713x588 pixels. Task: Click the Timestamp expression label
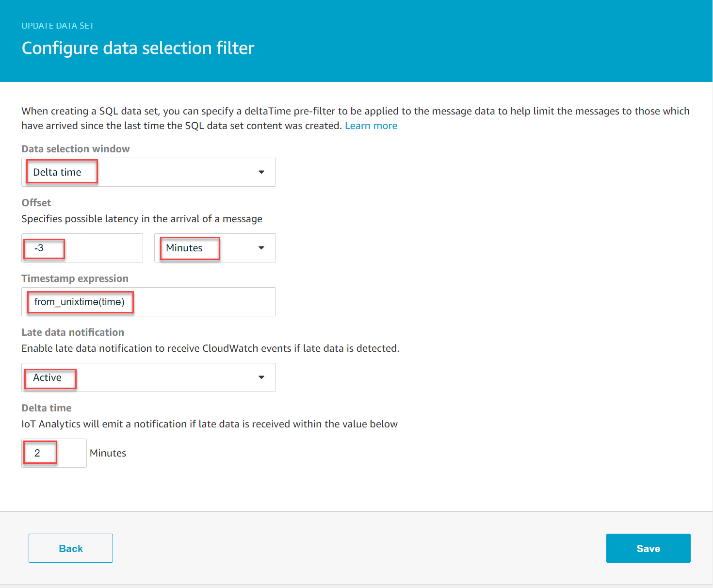(x=75, y=278)
